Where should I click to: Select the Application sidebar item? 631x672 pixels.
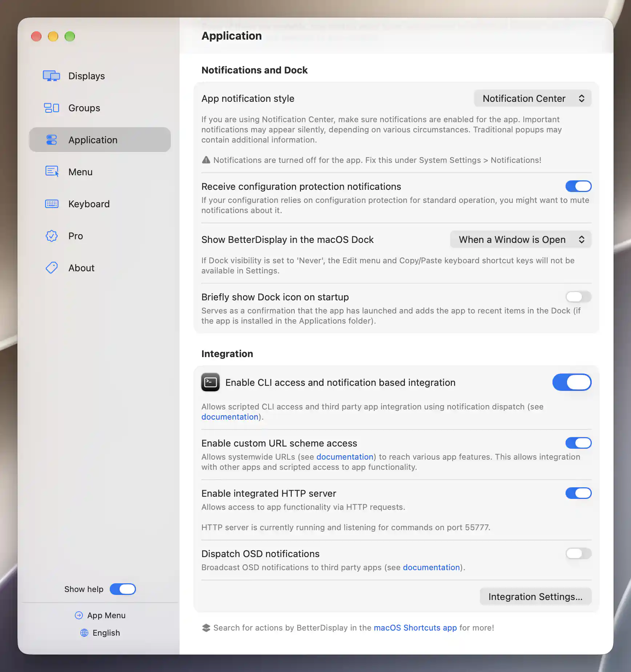click(100, 140)
